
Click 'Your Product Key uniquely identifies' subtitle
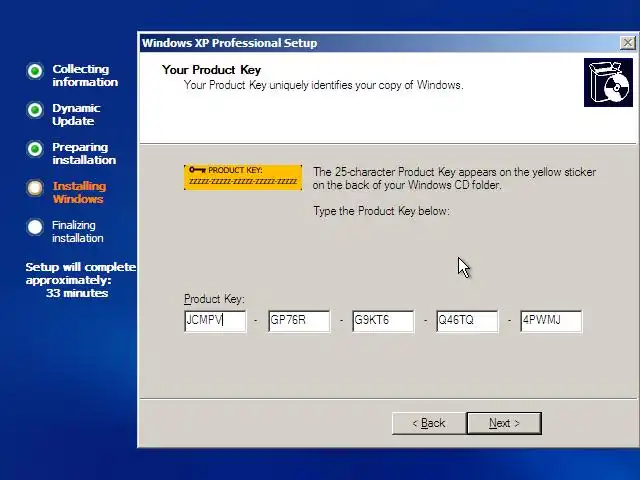(323, 85)
